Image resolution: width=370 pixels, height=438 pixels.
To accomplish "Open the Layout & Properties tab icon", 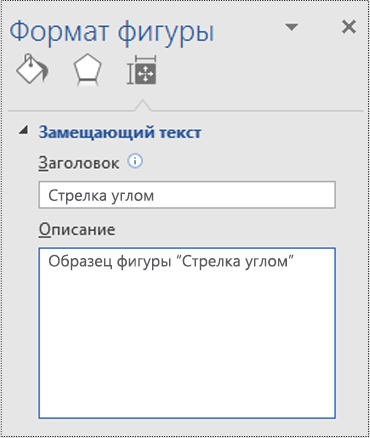I will coord(142,70).
